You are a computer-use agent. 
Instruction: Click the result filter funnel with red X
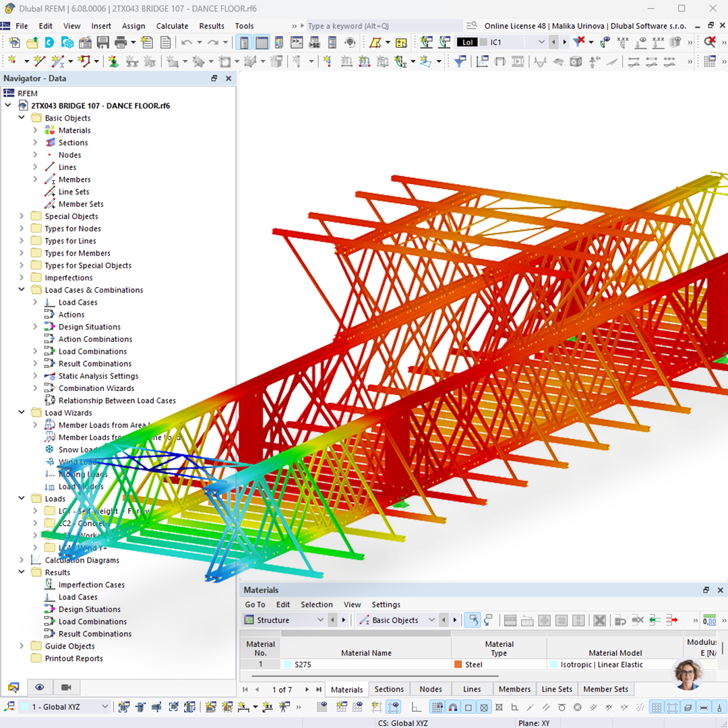click(578, 42)
